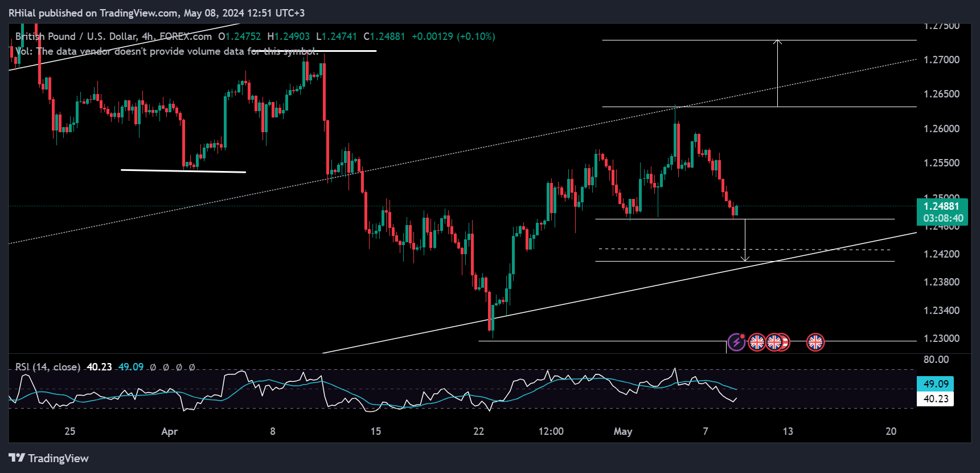
Task: Click the 22 date on time axis
Action: pos(479,431)
